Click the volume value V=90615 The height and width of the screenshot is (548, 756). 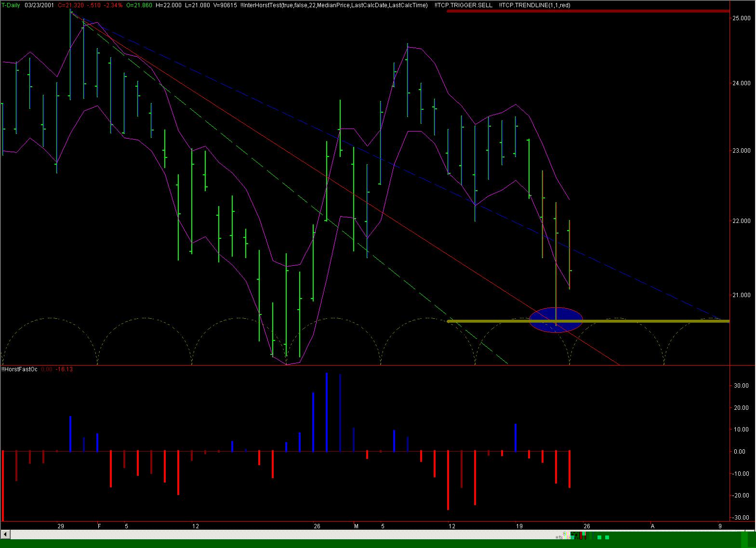pyautogui.click(x=225, y=5)
